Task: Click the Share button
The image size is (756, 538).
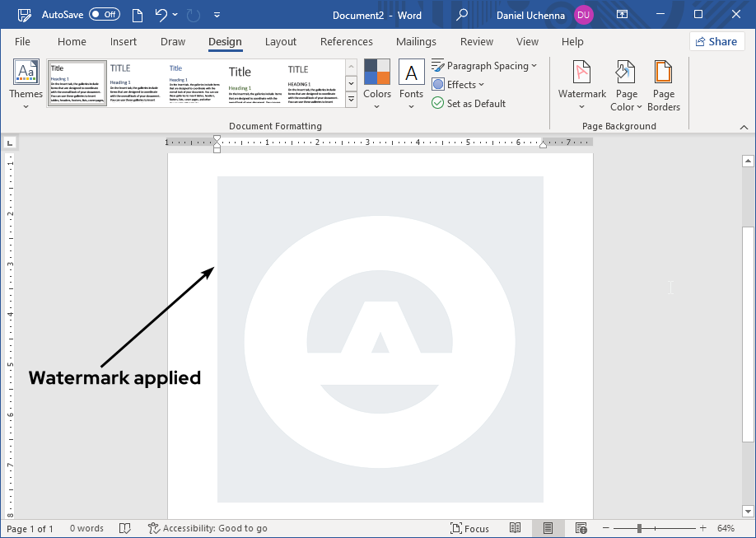Action: click(x=716, y=41)
